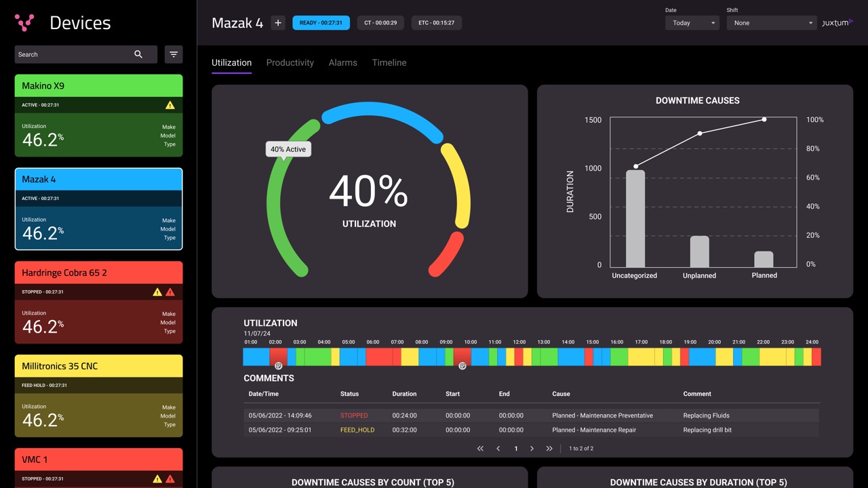Click Planned - Maintenance Preventative cause
Viewport: 868px width, 488px height.
tap(603, 415)
